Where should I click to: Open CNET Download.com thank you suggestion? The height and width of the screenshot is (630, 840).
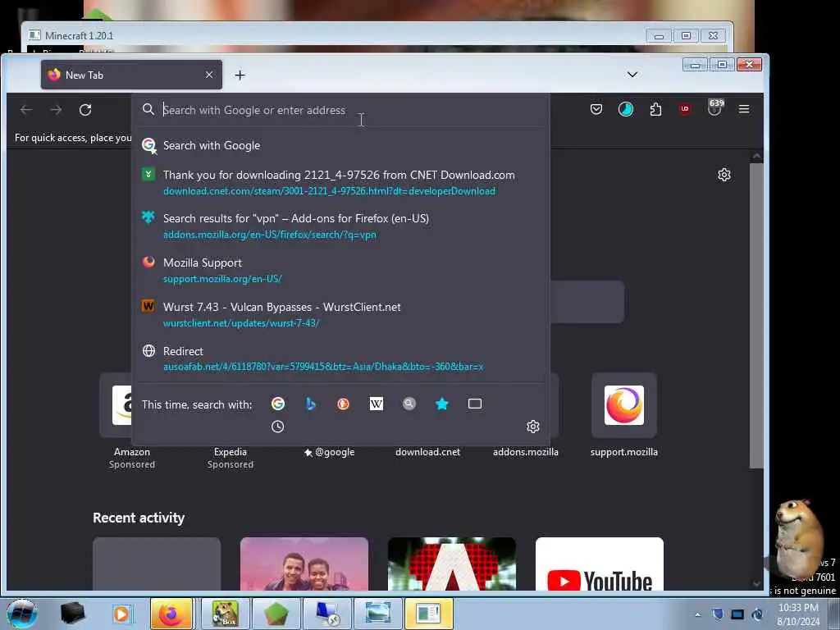340,182
